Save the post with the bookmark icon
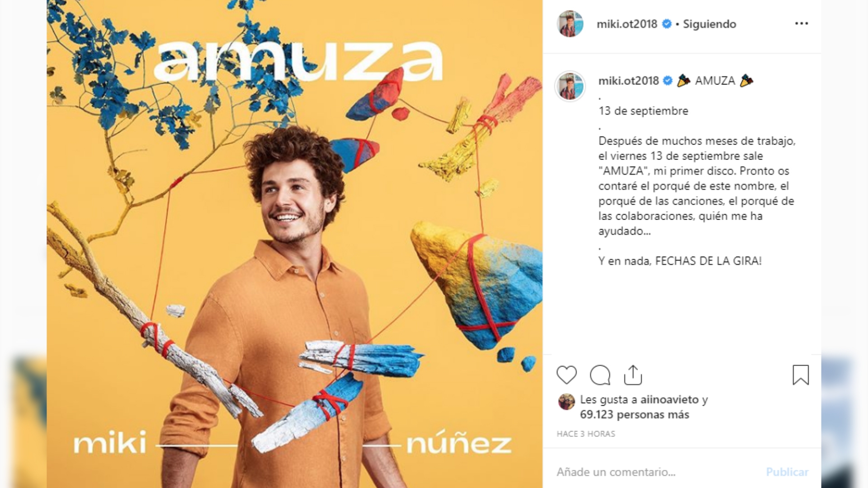Screen dimensions: 868x488 pyautogui.click(x=801, y=375)
